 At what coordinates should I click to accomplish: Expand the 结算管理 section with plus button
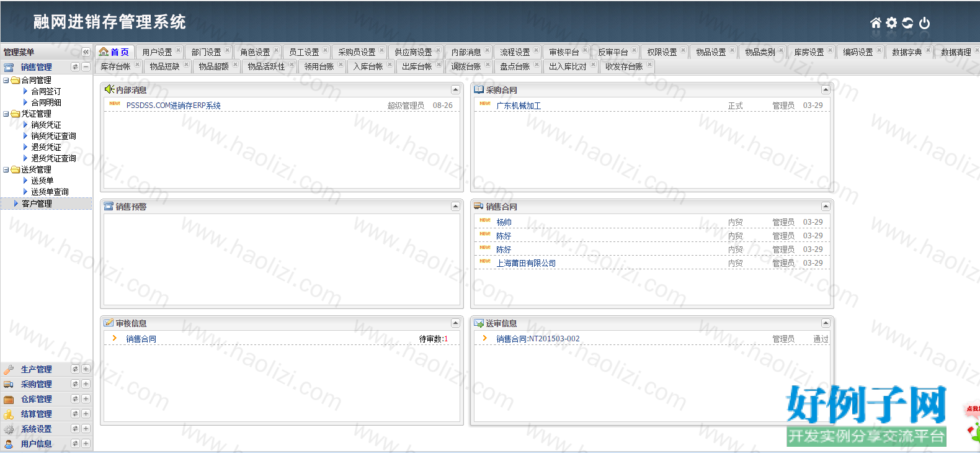coord(86,413)
